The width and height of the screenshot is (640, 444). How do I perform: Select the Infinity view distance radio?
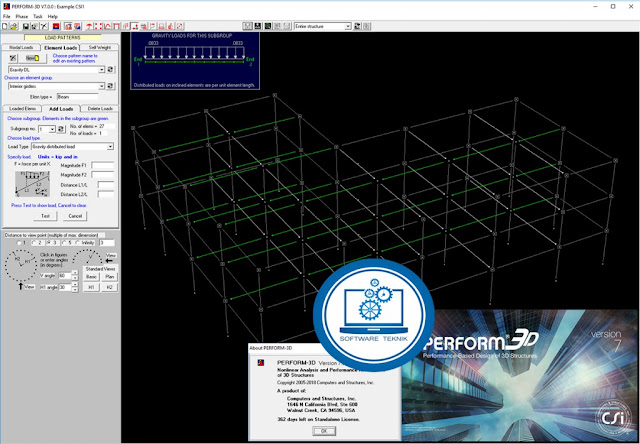[78, 242]
